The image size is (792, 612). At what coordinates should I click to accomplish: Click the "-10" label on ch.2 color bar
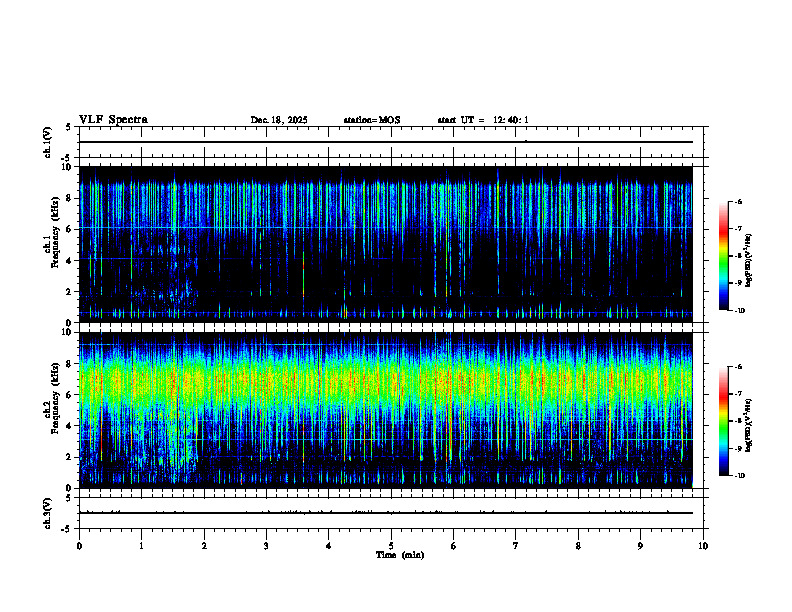click(x=739, y=476)
